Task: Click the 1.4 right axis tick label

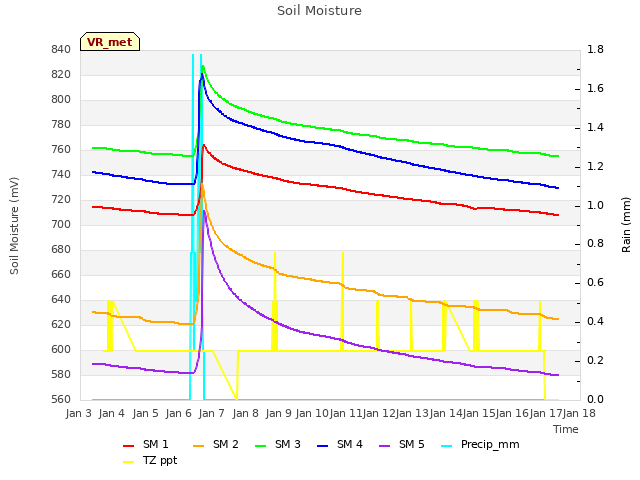Action: (595, 127)
